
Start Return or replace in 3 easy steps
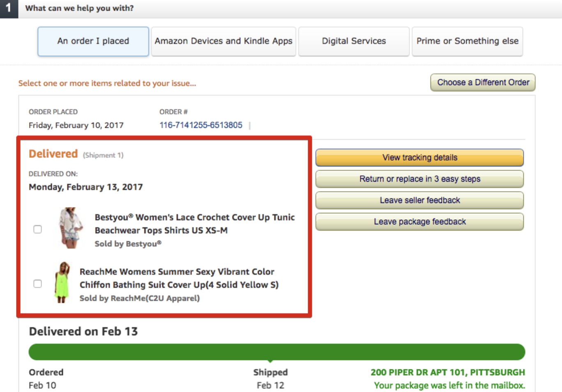[420, 179]
